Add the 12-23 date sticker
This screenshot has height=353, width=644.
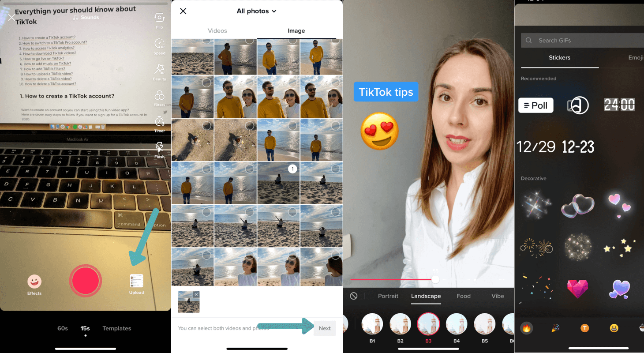coord(578,147)
